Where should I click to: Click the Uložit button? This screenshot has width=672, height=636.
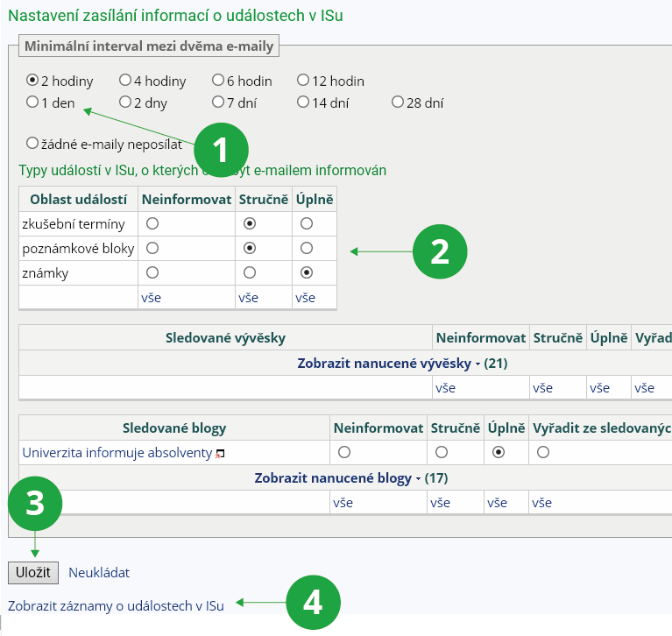coord(33,573)
